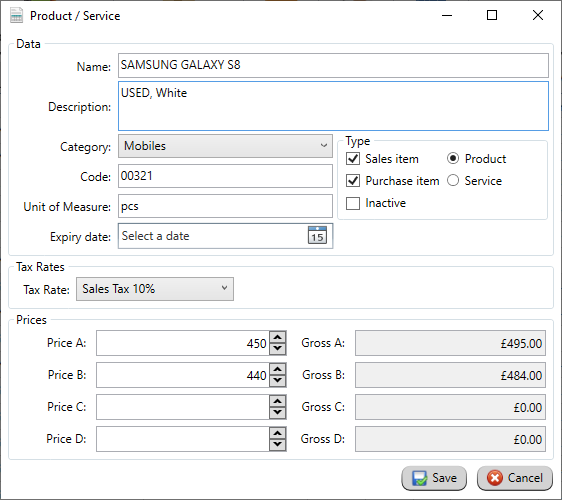Image resolution: width=562 pixels, height=500 pixels.
Task: Save the product details
Action: (434, 478)
